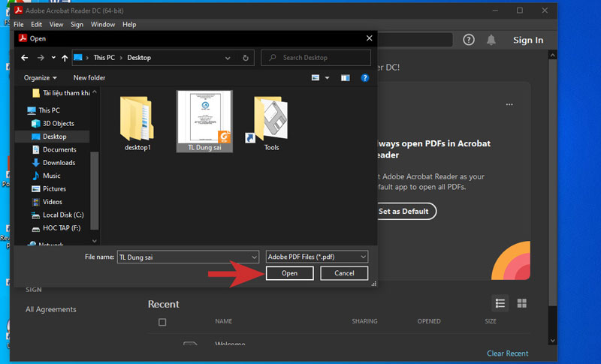Image resolution: width=601 pixels, height=364 pixels.
Task: Open the Window menu
Action: coord(103,25)
